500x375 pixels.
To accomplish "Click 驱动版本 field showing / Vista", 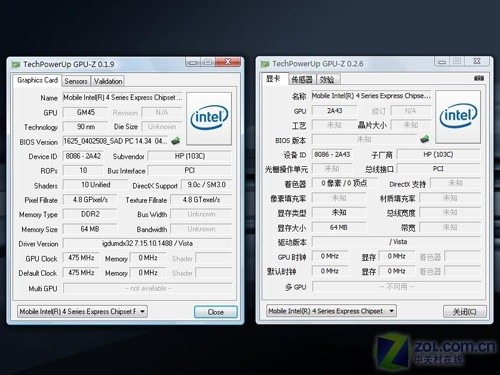I will 397,242.
